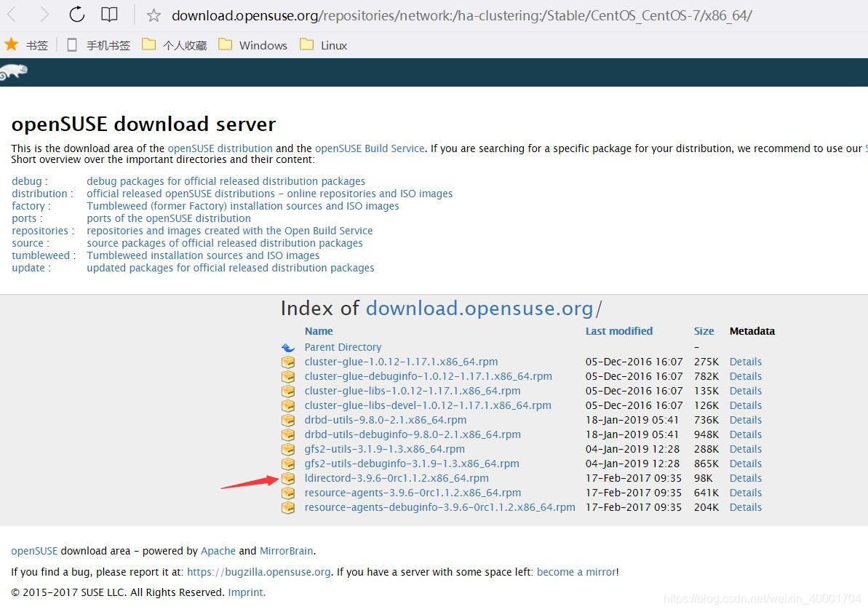Click package icon beside resource-agents-3.9.6 rpm
The height and width of the screenshot is (612, 868).
tap(288, 493)
